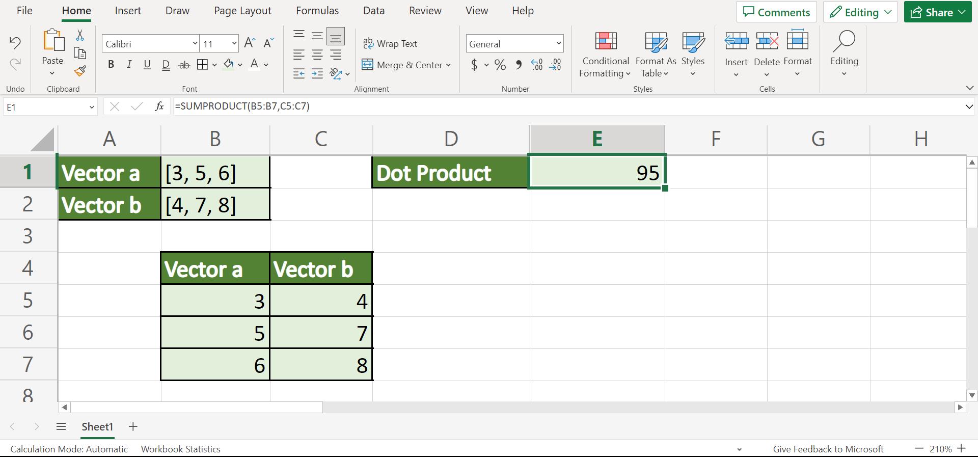Click the Cut scissors icon
The width and height of the screenshot is (980, 459).
coord(80,35)
